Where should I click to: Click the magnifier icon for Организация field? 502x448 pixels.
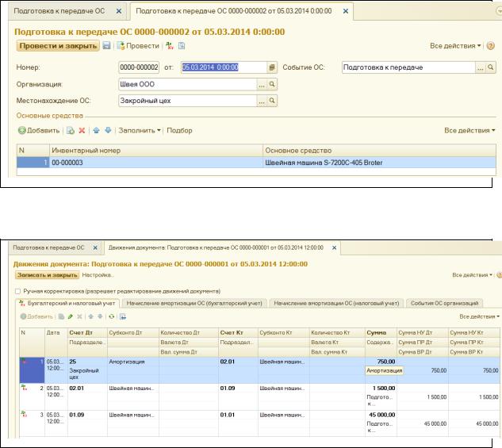click(x=272, y=84)
